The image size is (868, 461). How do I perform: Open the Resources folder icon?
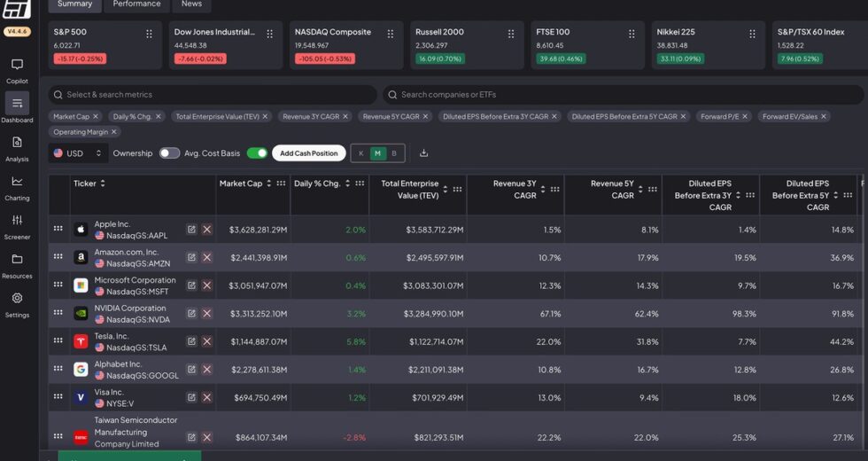17,259
